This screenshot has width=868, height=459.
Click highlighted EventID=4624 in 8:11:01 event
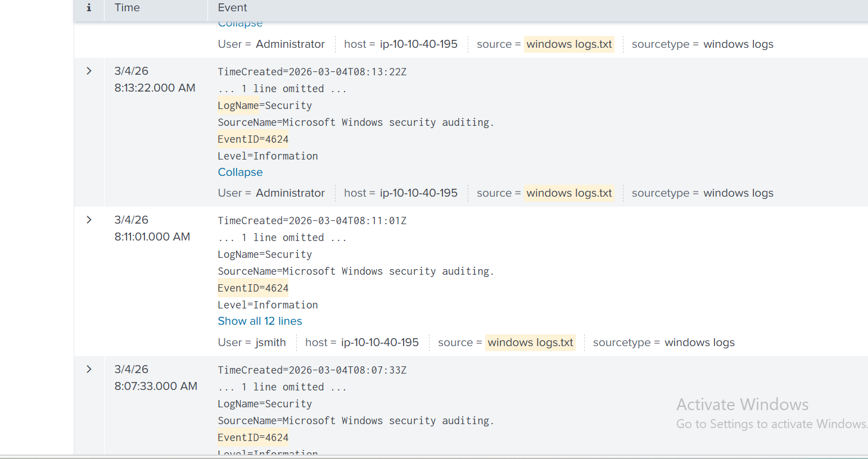pos(253,288)
